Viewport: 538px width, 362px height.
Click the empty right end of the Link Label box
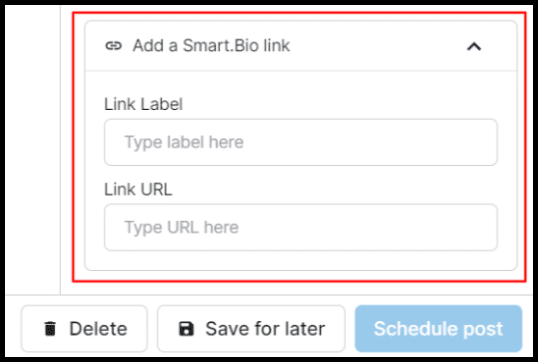tap(446, 142)
